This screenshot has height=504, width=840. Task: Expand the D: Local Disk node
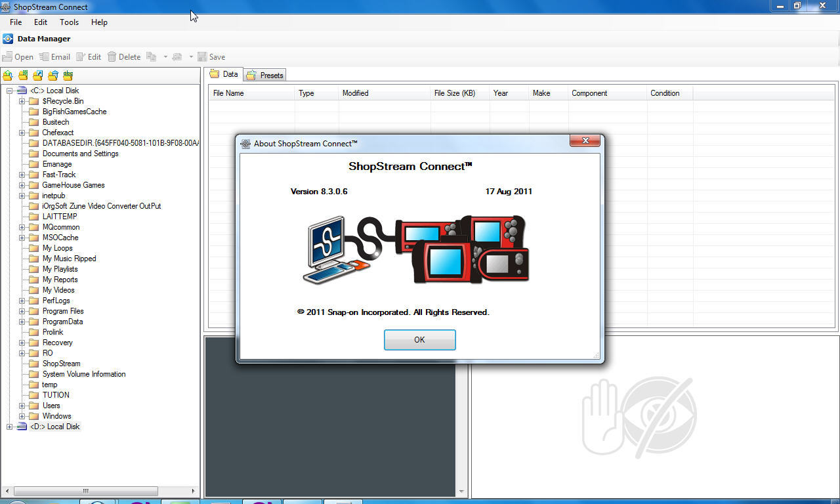tap(10, 427)
